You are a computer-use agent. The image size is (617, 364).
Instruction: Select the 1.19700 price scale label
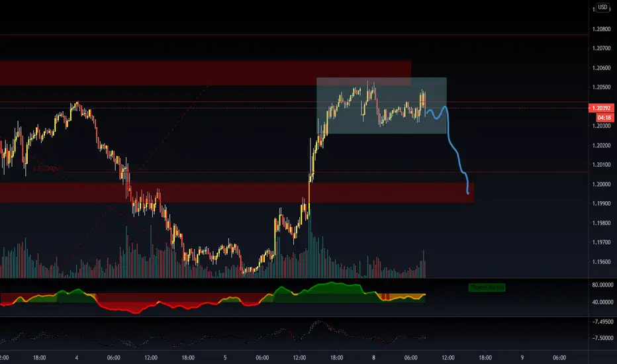[601, 242]
